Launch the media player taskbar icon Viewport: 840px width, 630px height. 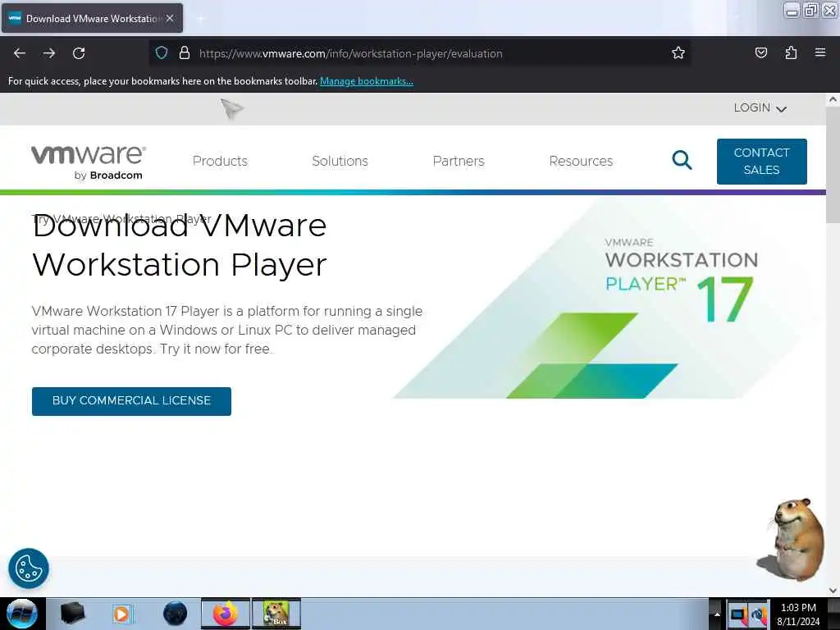[x=122, y=614]
